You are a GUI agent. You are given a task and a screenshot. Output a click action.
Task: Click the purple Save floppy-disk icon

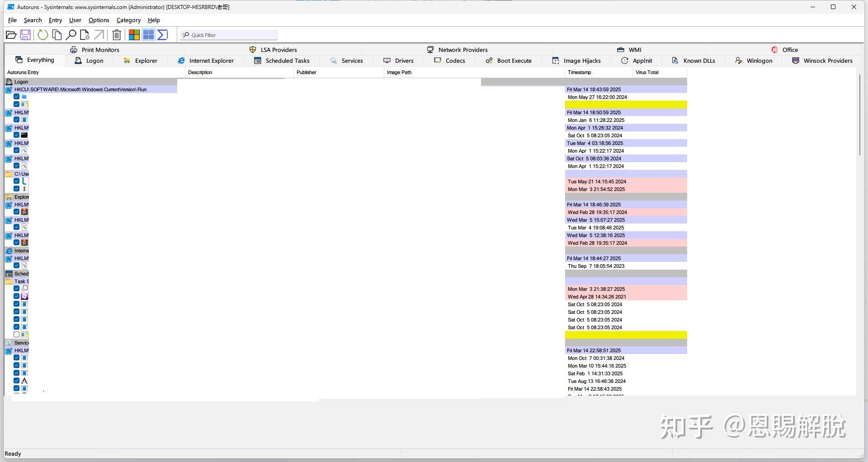tap(25, 35)
